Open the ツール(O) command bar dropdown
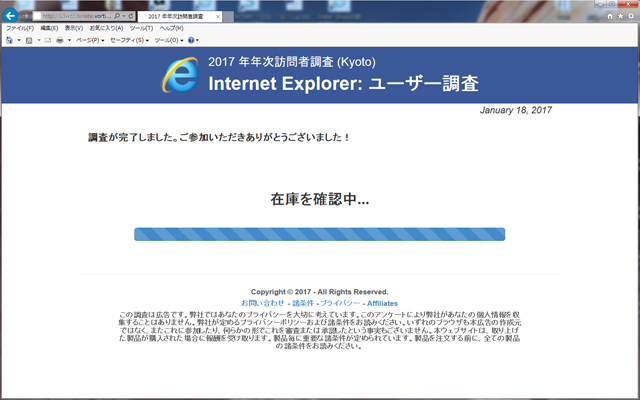This screenshot has height=400, width=640. pyautogui.click(x=169, y=40)
